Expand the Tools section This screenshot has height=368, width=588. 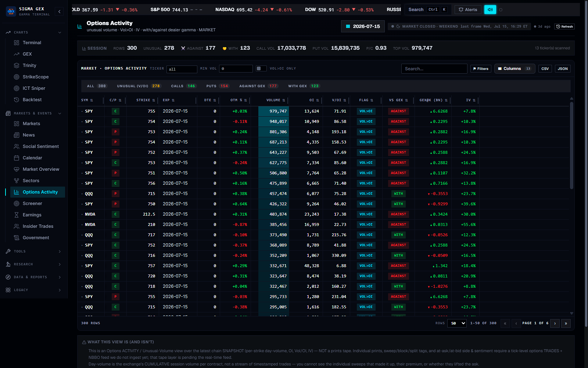click(60, 251)
